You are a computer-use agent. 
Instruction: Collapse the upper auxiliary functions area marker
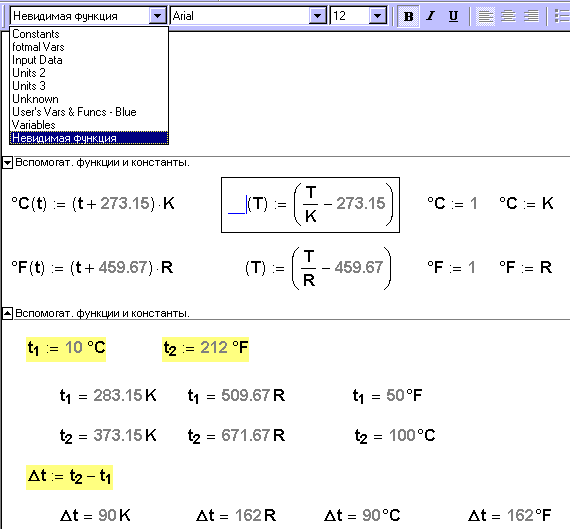point(8,163)
